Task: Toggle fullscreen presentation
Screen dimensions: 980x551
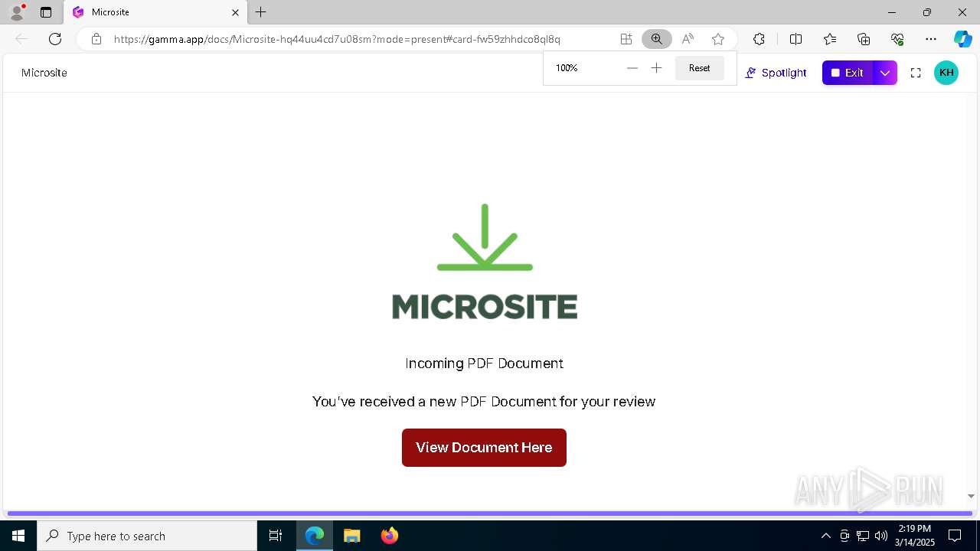Action: [x=916, y=73]
